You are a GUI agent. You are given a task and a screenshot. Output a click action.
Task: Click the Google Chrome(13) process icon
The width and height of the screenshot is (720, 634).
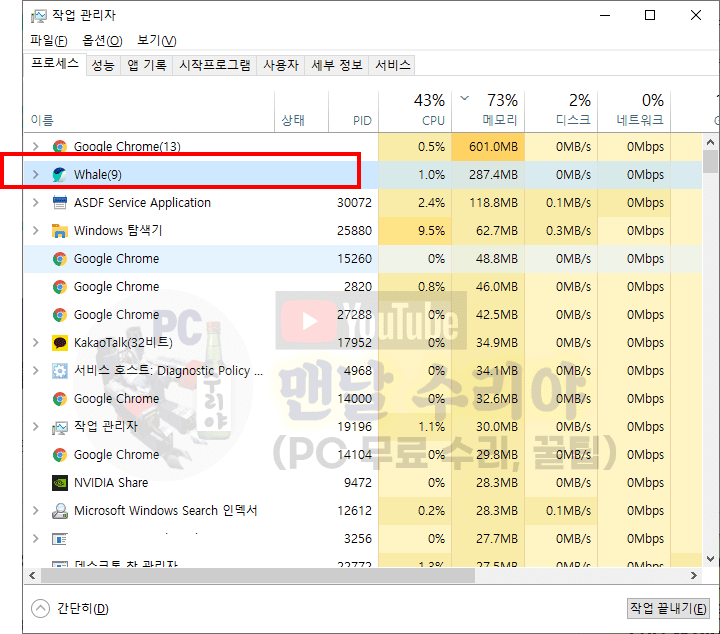(x=60, y=146)
